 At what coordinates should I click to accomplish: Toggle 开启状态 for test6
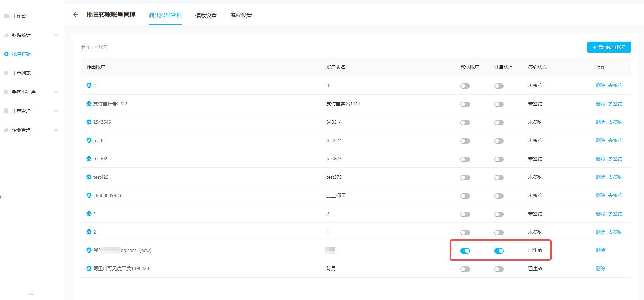pos(499,141)
